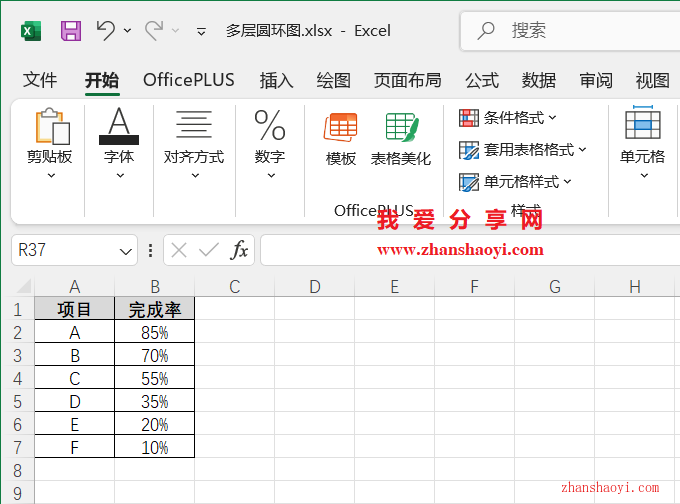Open the File (文件) menu
This screenshot has height=504, width=680.
(40, 80)
